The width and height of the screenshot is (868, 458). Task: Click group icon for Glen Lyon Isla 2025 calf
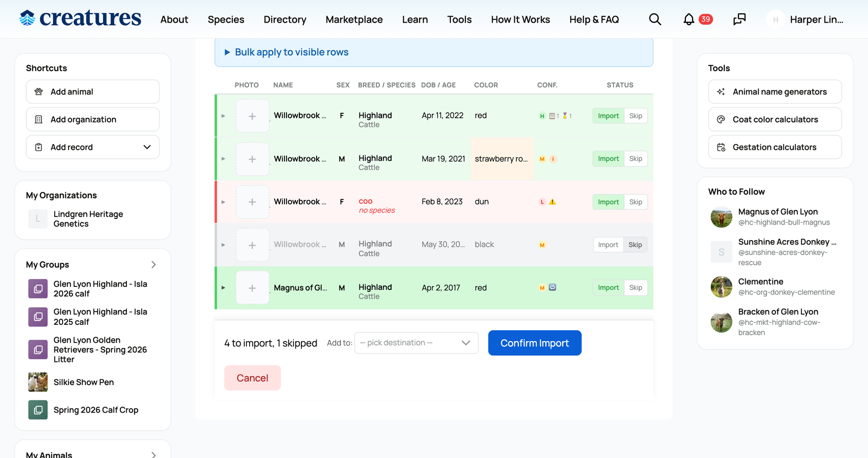click(38, 317)
